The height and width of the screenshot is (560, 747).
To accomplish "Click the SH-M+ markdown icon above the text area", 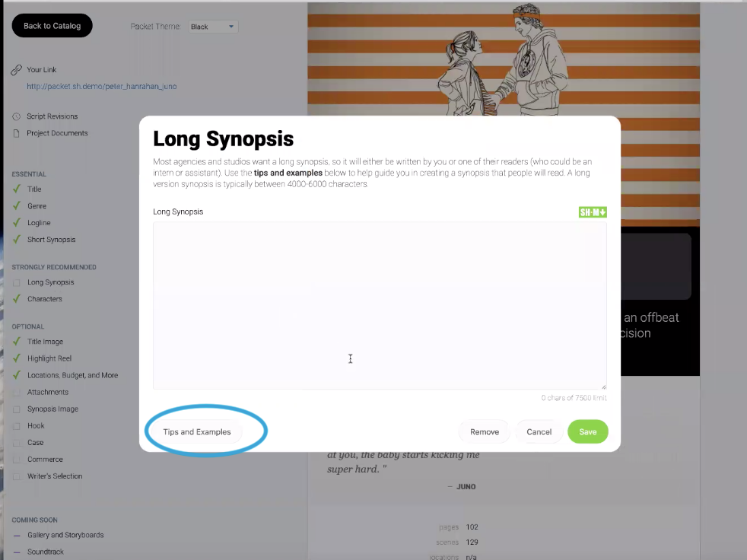I will coord(593,212).
